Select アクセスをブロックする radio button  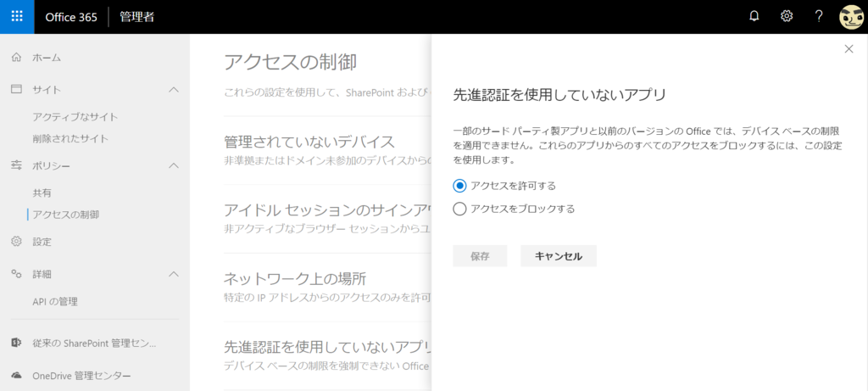(x=459, y=209)
